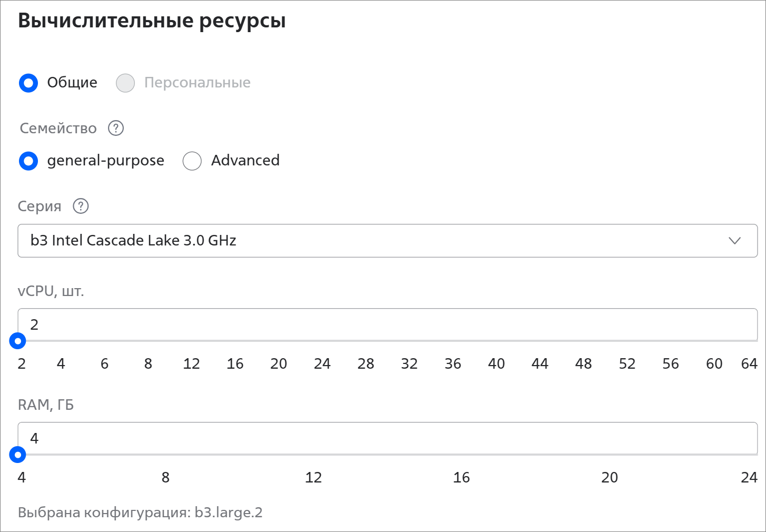Open b3 Intel Cascade Lake series selector

388,241
